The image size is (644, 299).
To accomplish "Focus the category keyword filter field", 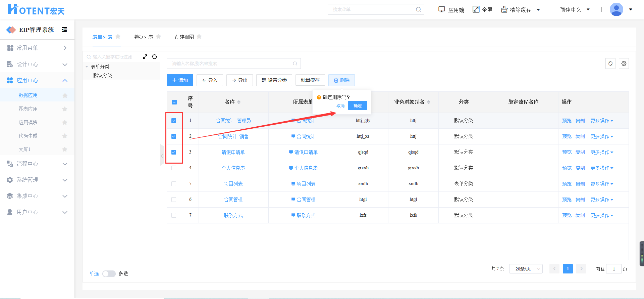I will tap(112, 57).
